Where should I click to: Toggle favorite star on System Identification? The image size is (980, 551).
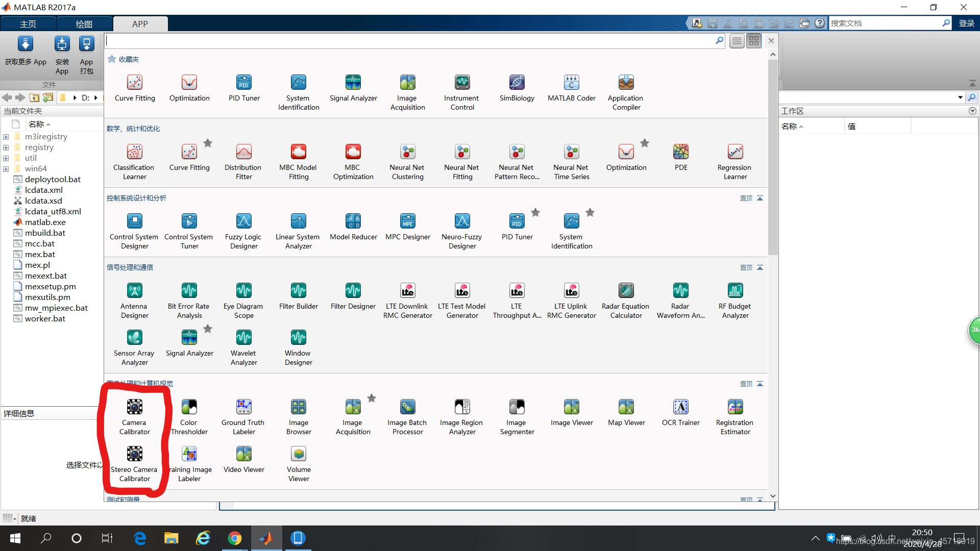pyautogui.click(x=590, y=213)
